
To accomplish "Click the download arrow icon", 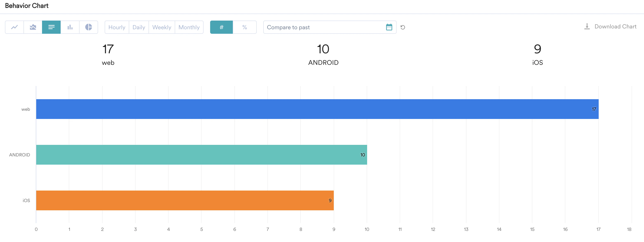I will coord(587,27).
